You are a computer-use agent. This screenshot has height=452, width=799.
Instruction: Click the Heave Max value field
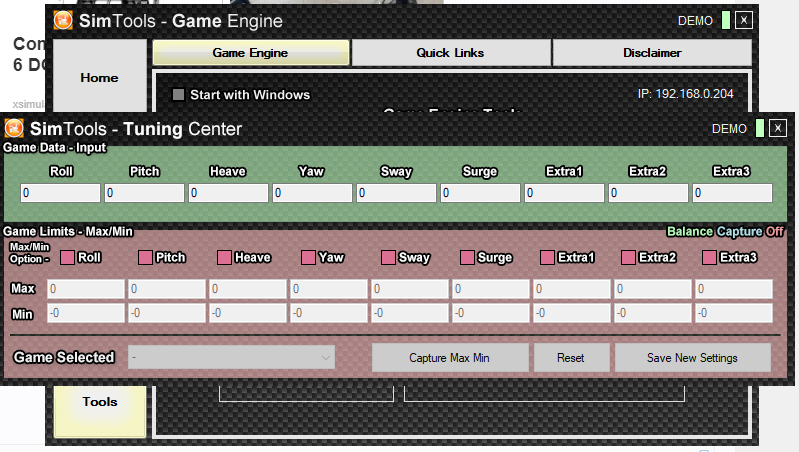248,289
